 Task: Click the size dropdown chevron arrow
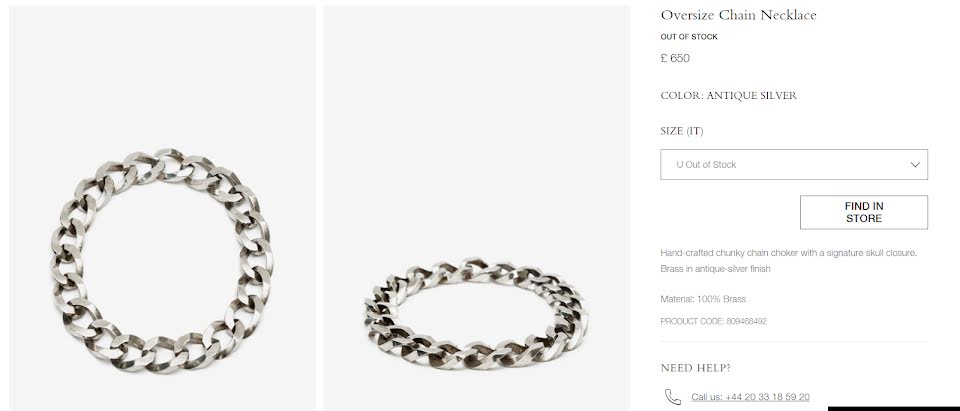[x=915, y=165]
